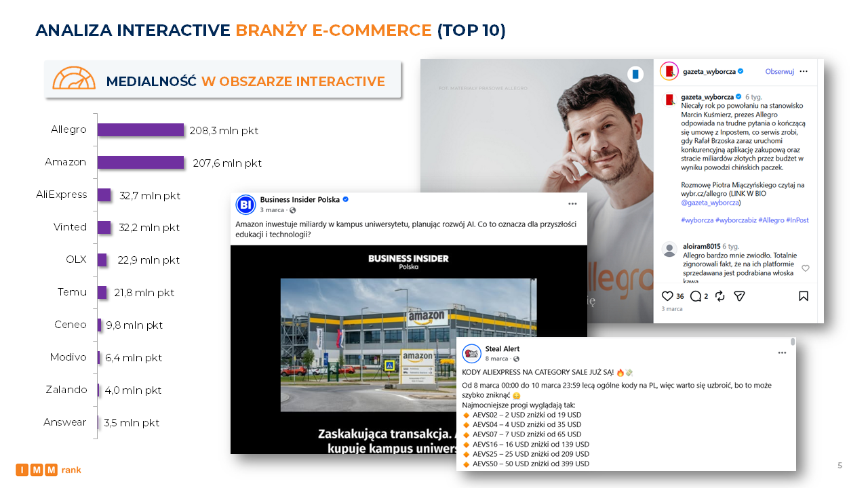
Task: Click the "Medialność w obszarze Interactive" heading
Action: [x=245, y=81]
